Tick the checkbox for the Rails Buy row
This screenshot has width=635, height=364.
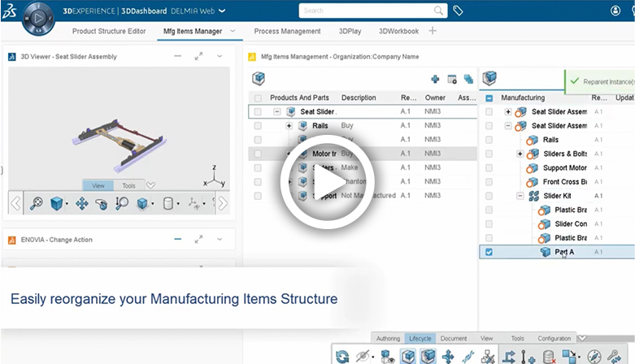(x=258, y=126)
